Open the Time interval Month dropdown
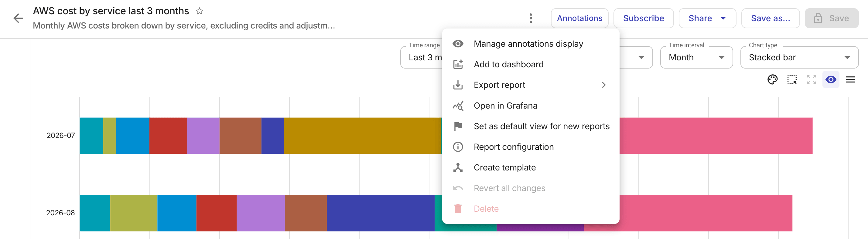The width and height of the screenshot is (868, 239). [x=696, y=58]
